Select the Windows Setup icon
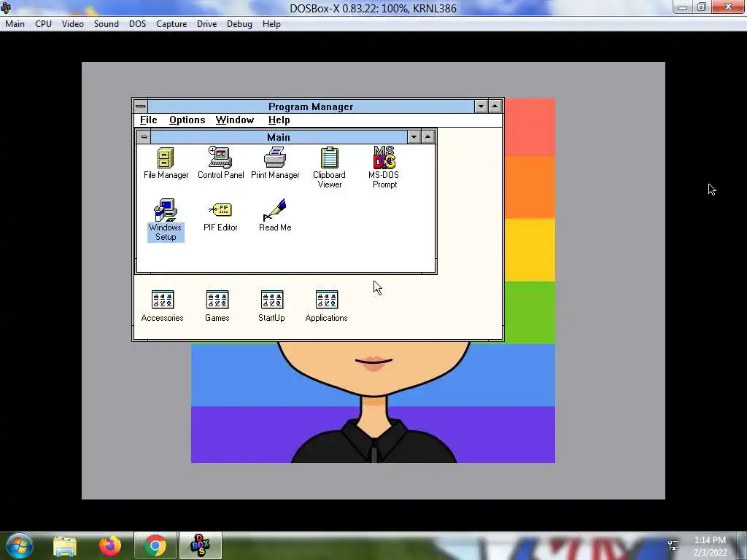The height and width of the screenshot is (560, 747). click(x=166, y=220)
